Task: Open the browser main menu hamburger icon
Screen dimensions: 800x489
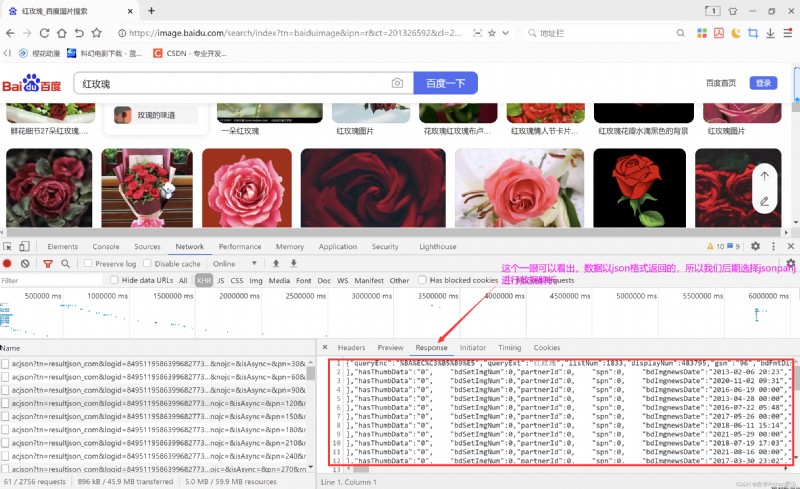Action: tap(788, 33)
